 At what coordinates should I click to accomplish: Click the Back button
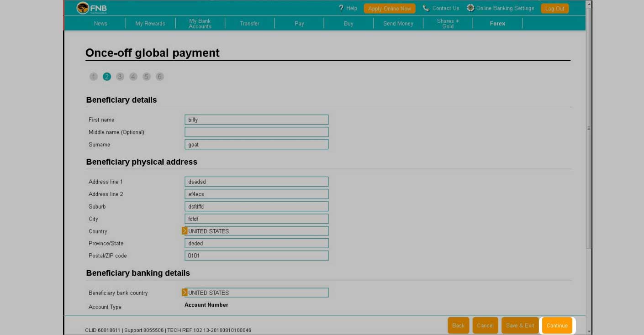coord(458,325)
